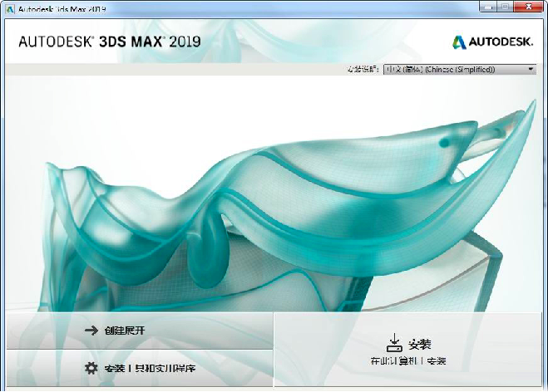This screenshot has width=548, height=392.
Task: Click the 安装 install button
Action: click(407, 350)
